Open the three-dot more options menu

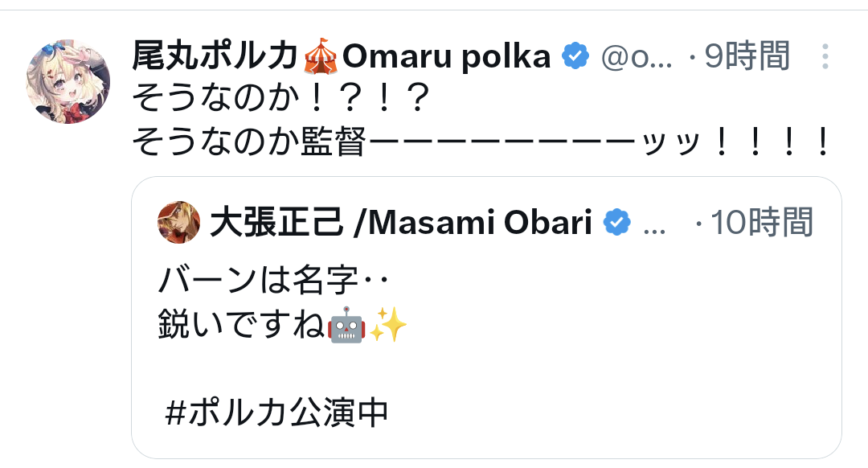[825, 56]
